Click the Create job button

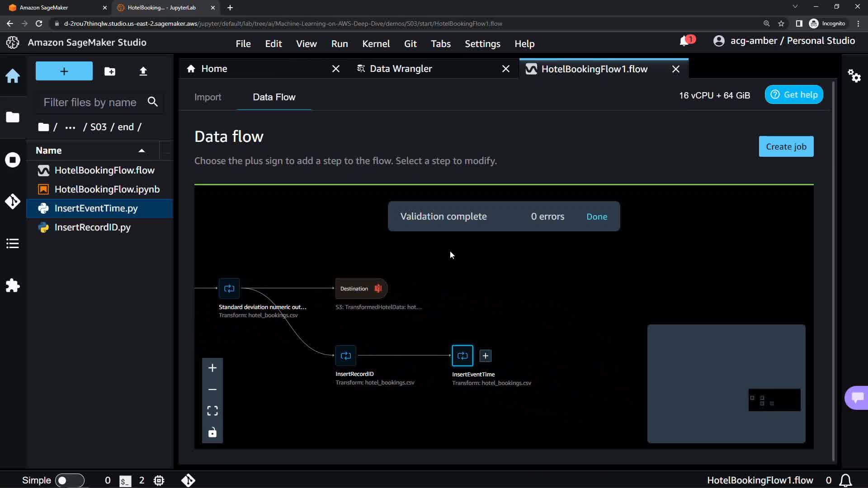(x=786, y=146)
